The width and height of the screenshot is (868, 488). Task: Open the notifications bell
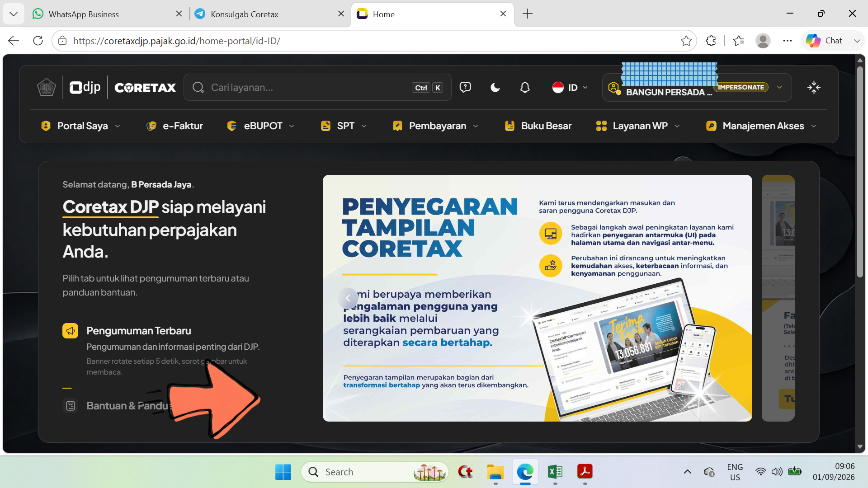(x=525, y=87)
